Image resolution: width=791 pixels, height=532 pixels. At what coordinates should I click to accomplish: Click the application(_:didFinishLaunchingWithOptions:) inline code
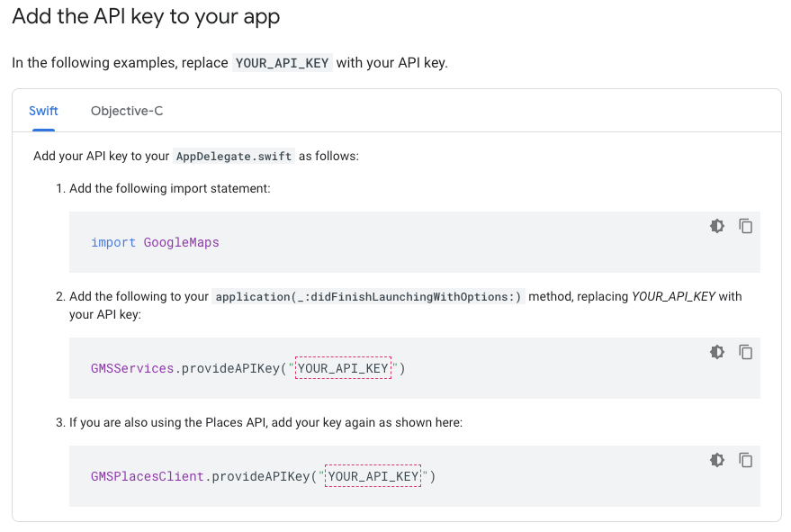tap(368, 296)
